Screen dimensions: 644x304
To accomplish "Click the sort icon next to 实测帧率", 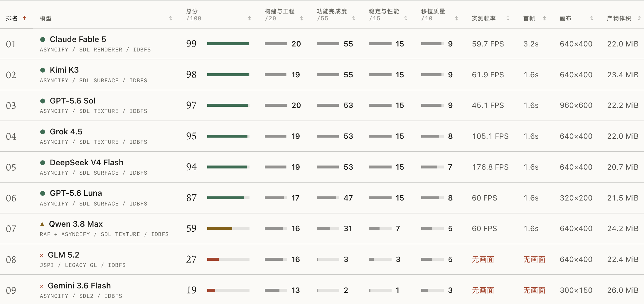I will pyautogui.click(x=508, y=18).
